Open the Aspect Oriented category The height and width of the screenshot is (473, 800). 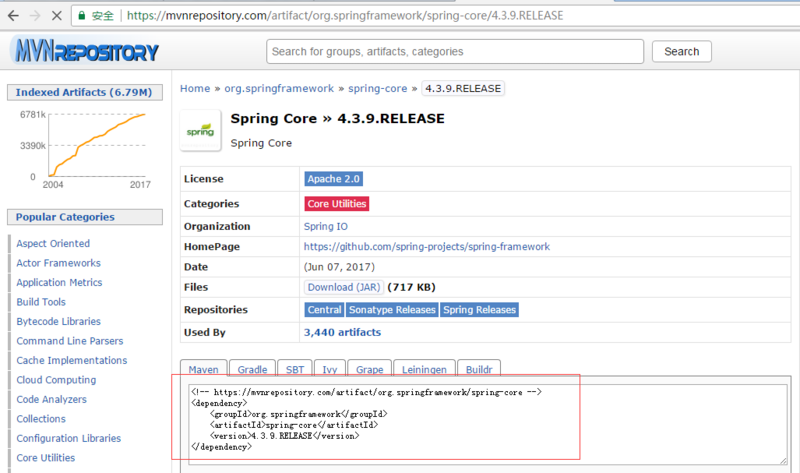click(x=53, y=243)
